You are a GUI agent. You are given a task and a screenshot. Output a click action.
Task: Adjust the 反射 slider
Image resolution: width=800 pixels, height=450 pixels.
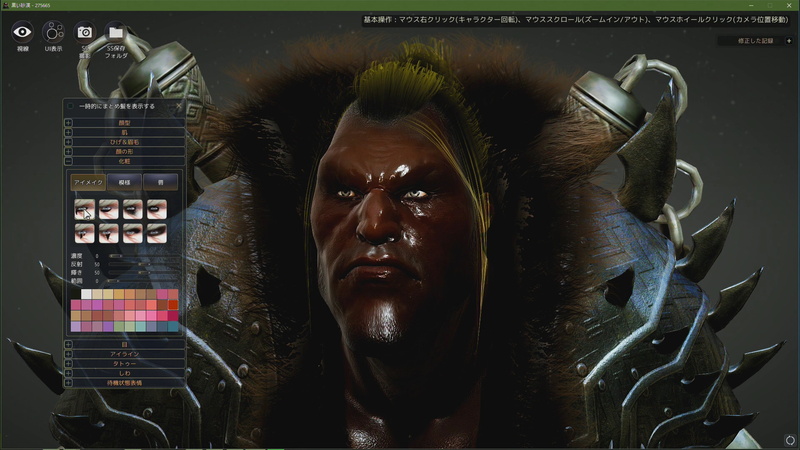click(x=143, y=264)
